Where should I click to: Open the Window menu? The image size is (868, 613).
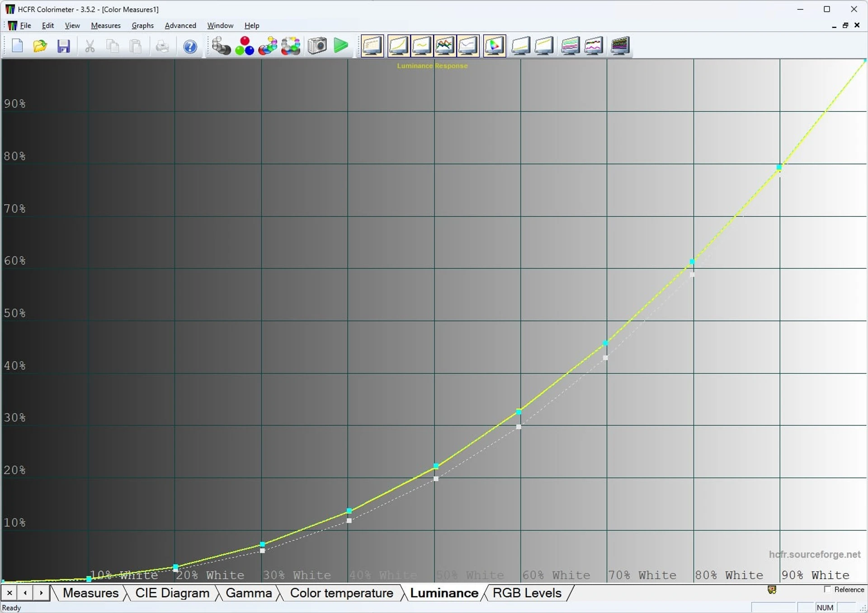click(x=220, y=25)
